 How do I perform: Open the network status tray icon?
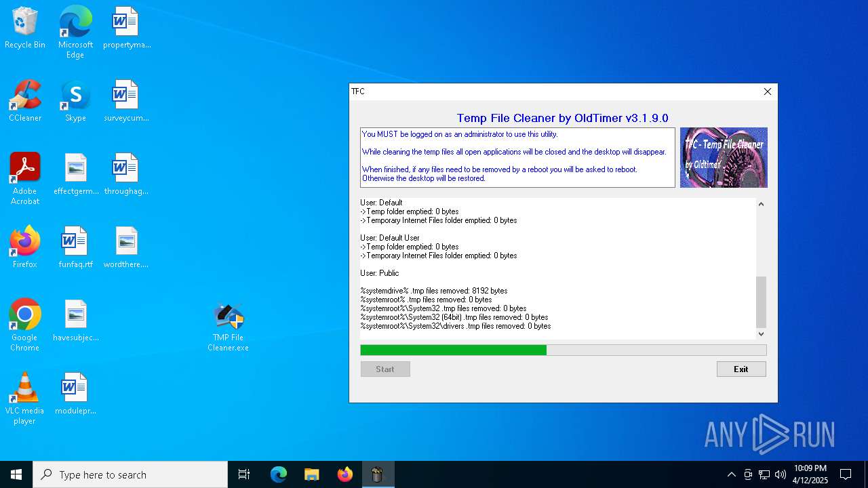tap(764, 474)
